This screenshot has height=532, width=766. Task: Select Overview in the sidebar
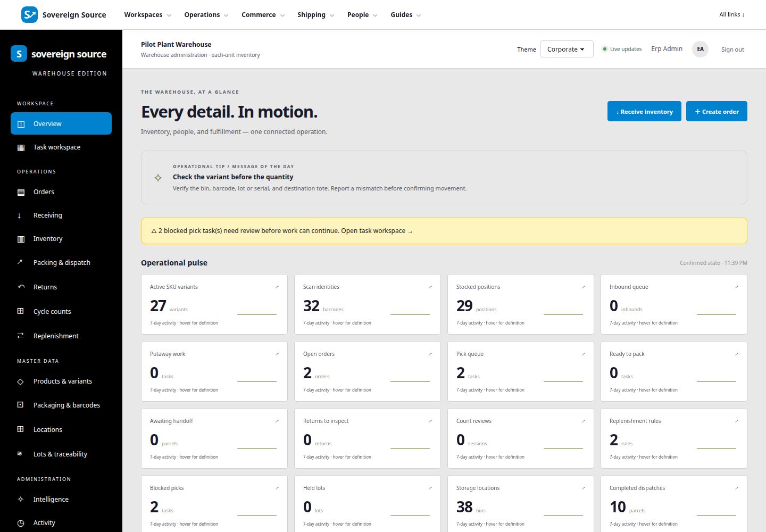tap(61, 123)
